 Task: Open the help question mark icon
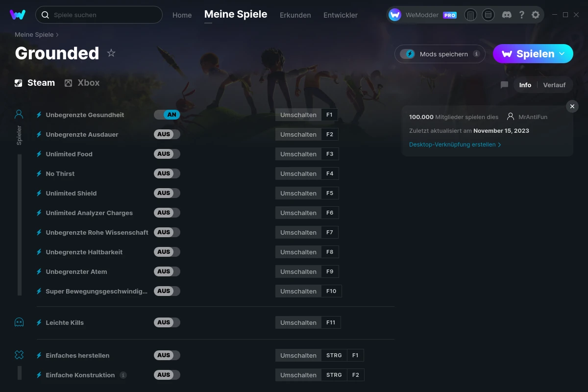pos(521,15)
